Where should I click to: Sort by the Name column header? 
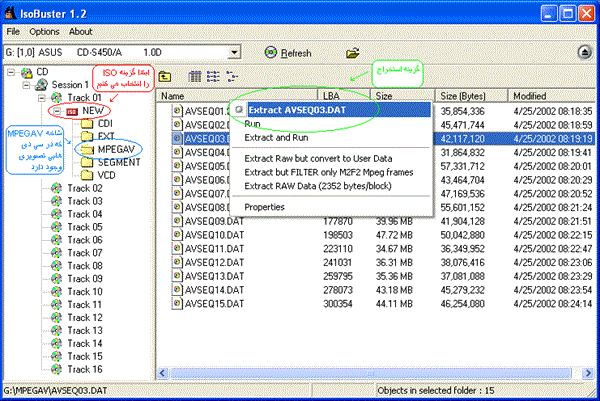237,96
